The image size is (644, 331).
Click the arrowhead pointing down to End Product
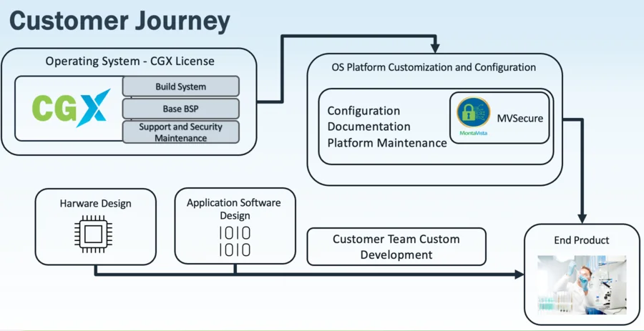[x=582, y=218]
